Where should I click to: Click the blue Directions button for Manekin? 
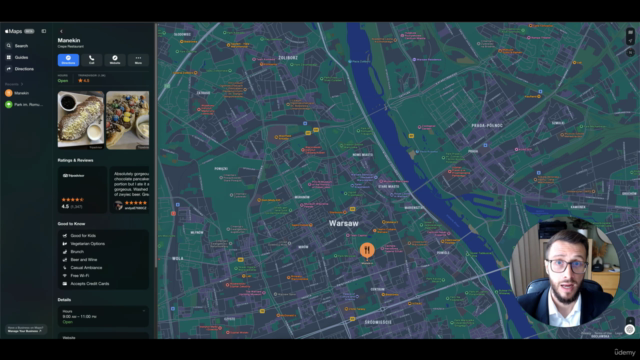click(68, 60)
